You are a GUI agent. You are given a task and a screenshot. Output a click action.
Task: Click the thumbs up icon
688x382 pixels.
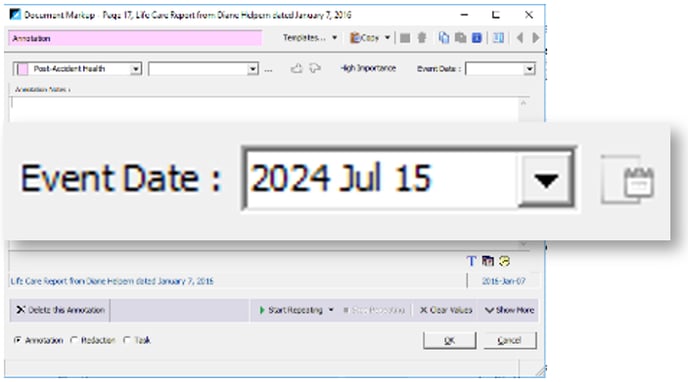tap(297, 68)
